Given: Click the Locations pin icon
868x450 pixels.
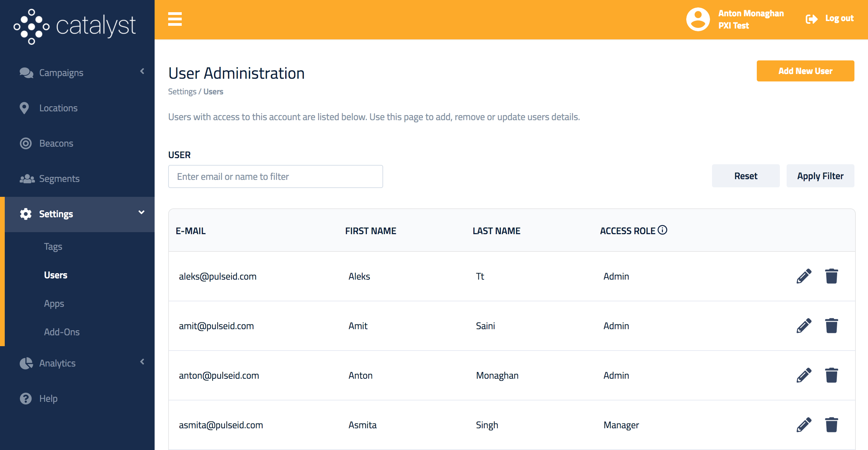Looking at the screenshot, I should coord(24,108).
